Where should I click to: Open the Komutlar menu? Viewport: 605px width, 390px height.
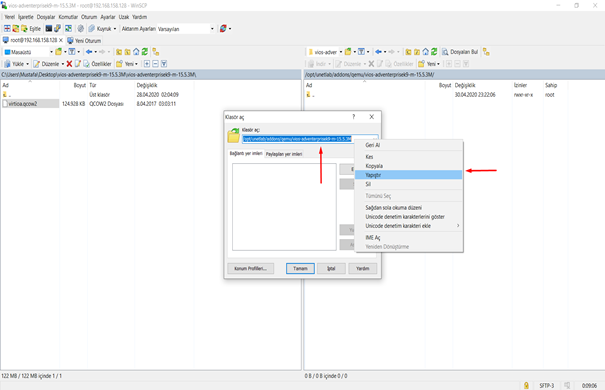[68, 17]
